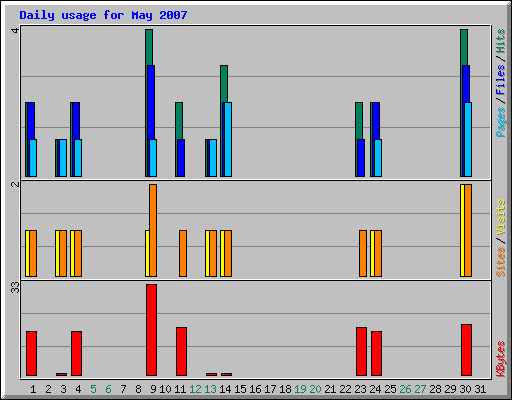
Task: Click the green Hits bar for day 30
Action: 464,47
